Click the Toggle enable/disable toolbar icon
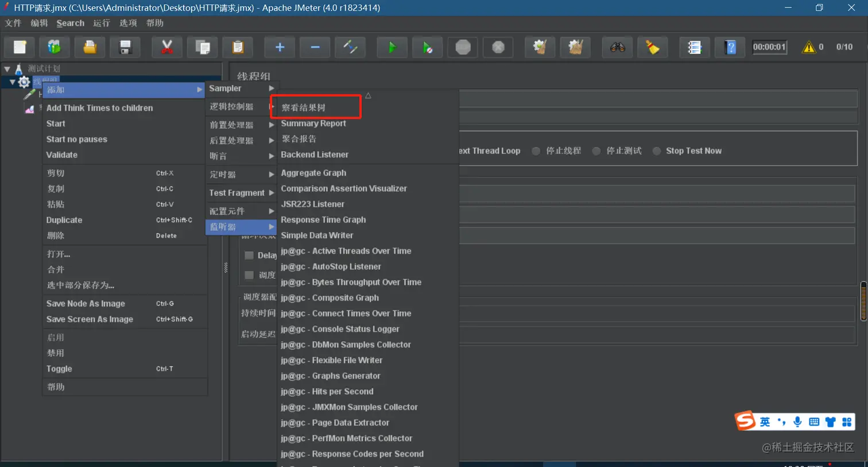This screenshot has width=868, height=467. pyautogui.click(x=350, y=47)
